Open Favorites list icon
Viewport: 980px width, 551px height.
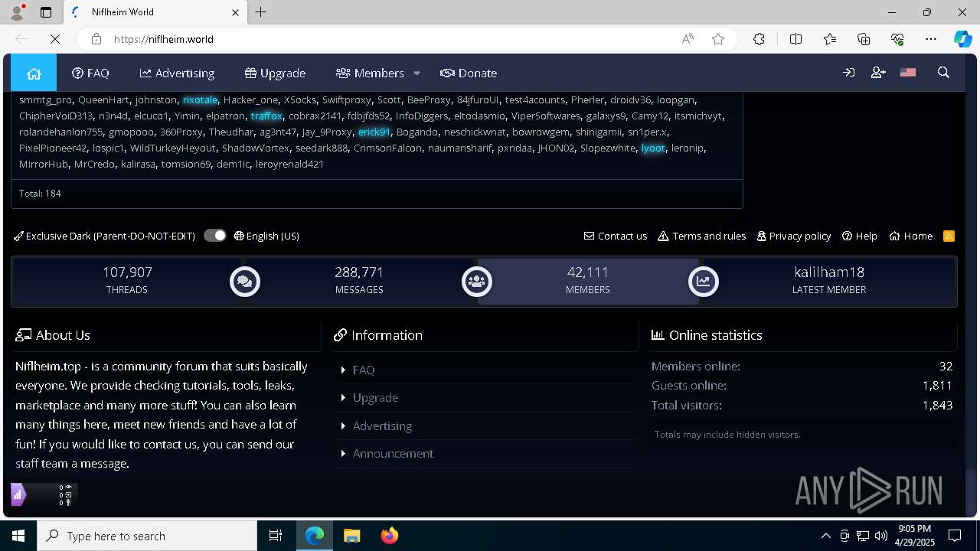click(830, 39)
